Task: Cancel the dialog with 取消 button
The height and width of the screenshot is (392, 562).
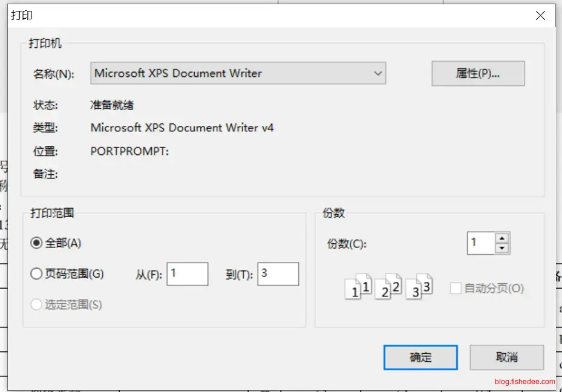Action: (506, 357)
